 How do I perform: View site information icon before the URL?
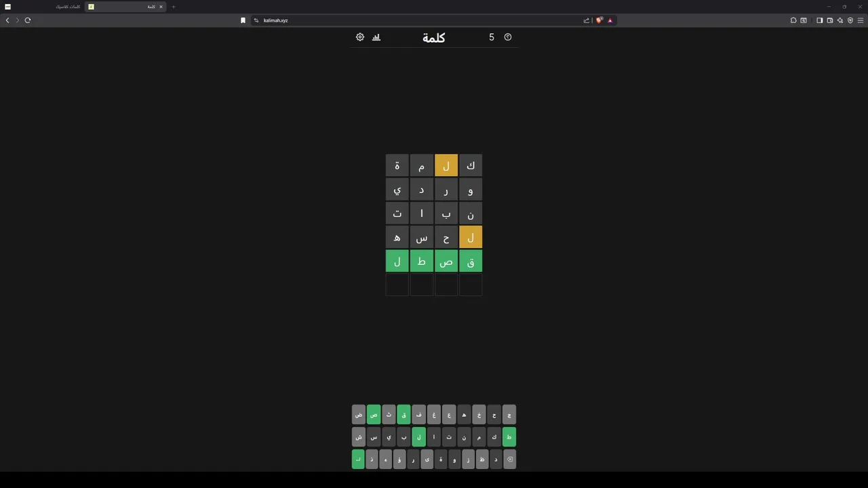pyautogui.click(x=256, y=20)
